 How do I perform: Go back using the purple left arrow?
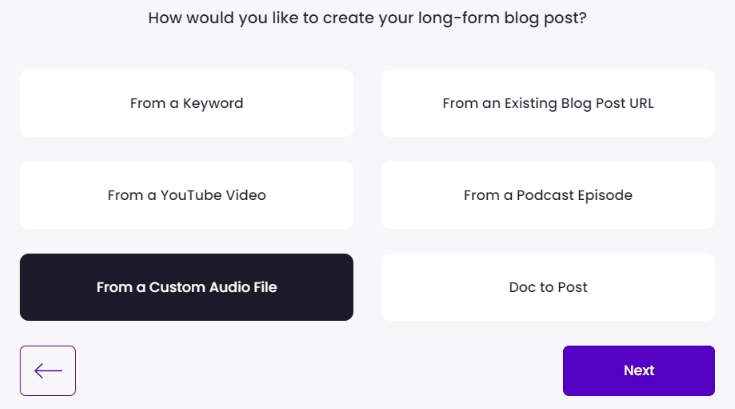[x=48, y=371]
